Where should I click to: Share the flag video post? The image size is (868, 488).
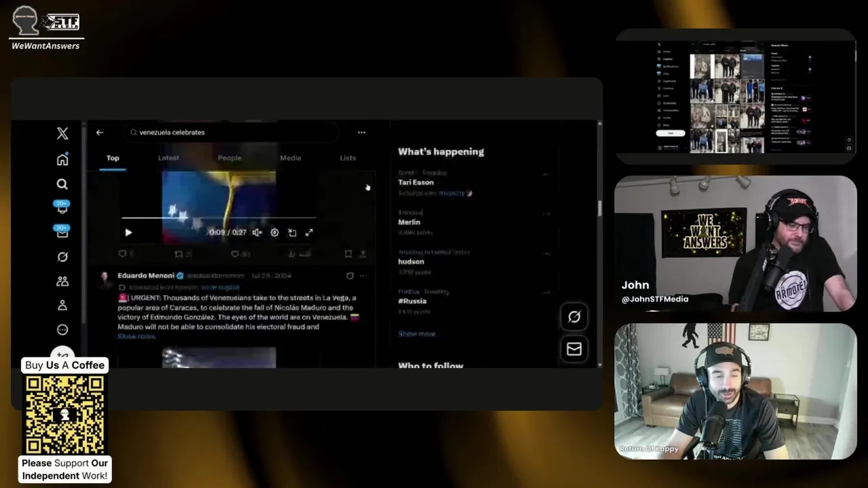[363, 253]
